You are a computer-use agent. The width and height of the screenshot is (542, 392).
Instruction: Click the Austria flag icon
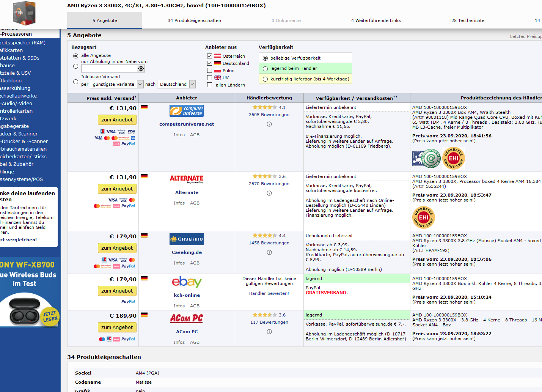point(217,56)
